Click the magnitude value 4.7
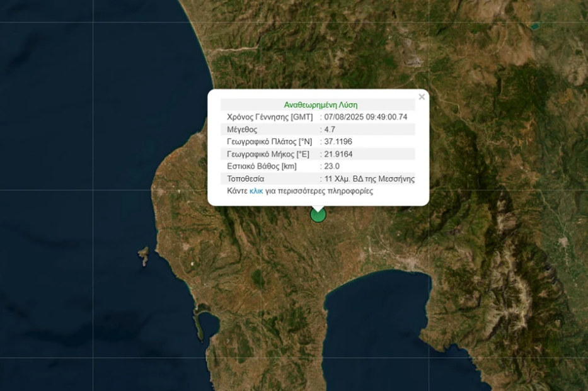 330,129
